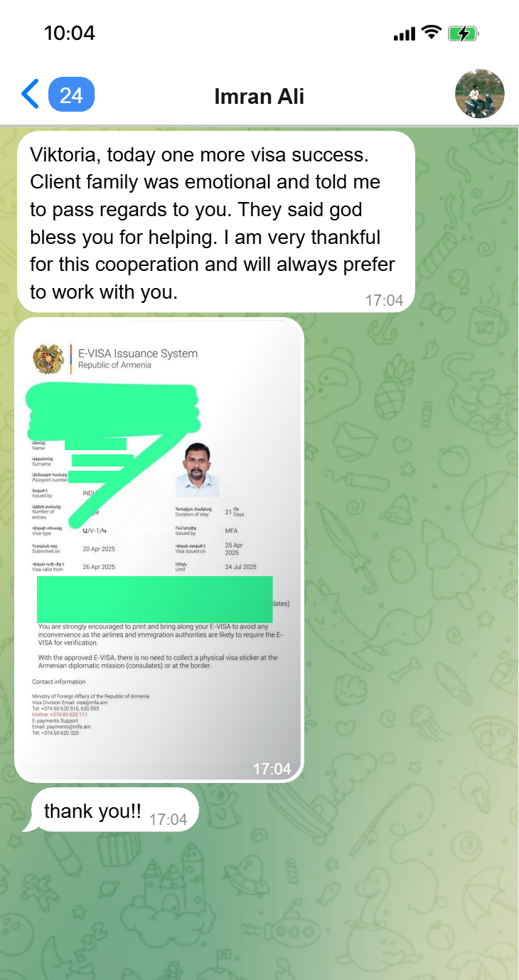Tap the 'E-VISA Issuance System' heading in image

(138, 353)
